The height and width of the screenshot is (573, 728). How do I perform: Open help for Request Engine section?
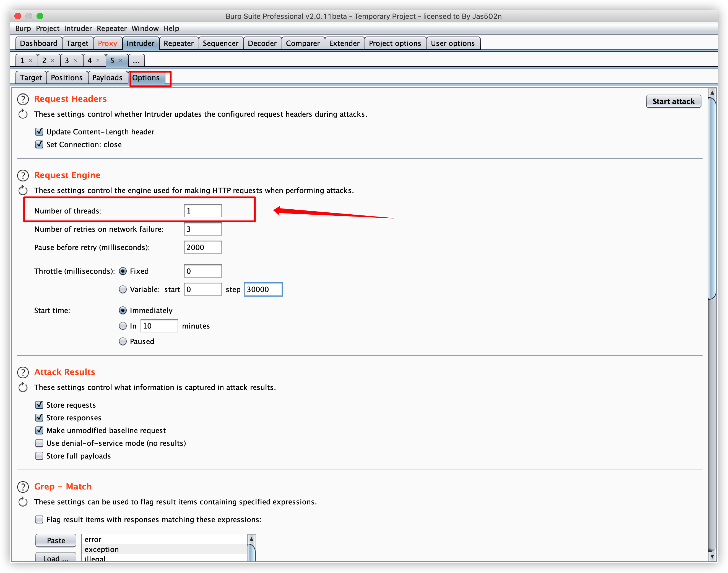(x=23, y=175)
